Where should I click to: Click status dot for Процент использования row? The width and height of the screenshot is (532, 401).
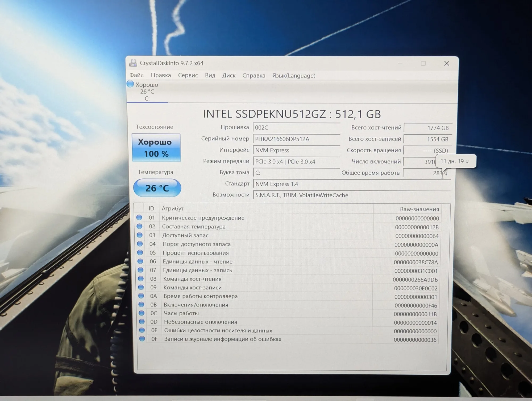click(x=140, y=252)
